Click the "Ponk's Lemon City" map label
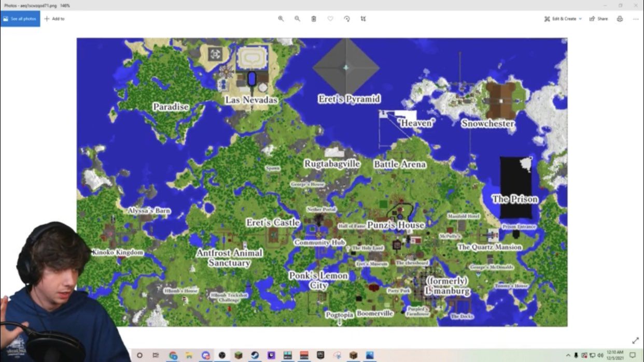This screenshot has height=362, width=644. pos(318,281)
